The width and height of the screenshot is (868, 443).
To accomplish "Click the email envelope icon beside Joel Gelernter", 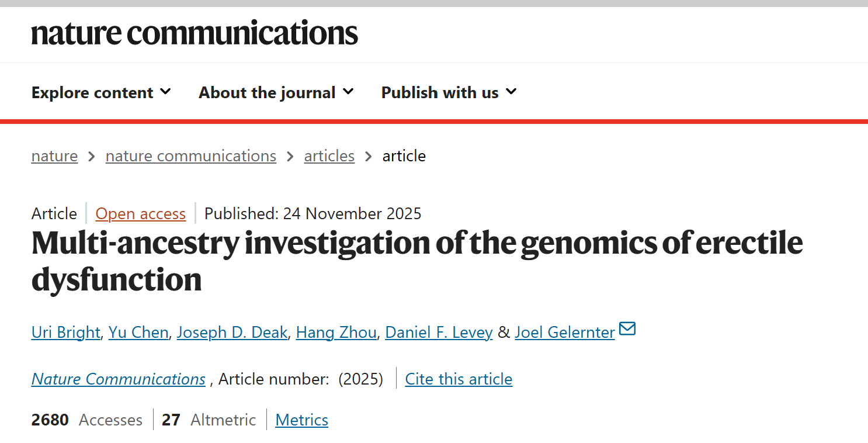I will (x=627, y=330).
